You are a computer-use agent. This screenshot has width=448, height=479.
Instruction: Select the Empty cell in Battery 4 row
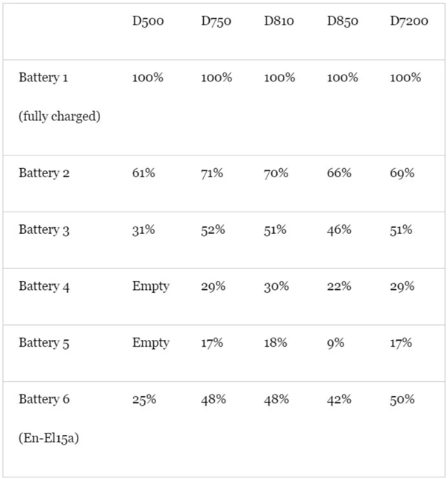pyautogui.click(x=151, y=286)
